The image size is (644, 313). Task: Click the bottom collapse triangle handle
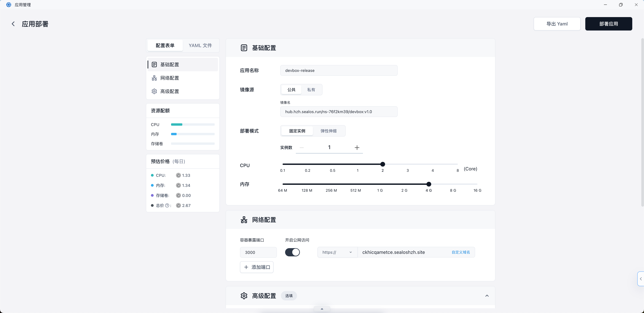[x=322, y=309]
